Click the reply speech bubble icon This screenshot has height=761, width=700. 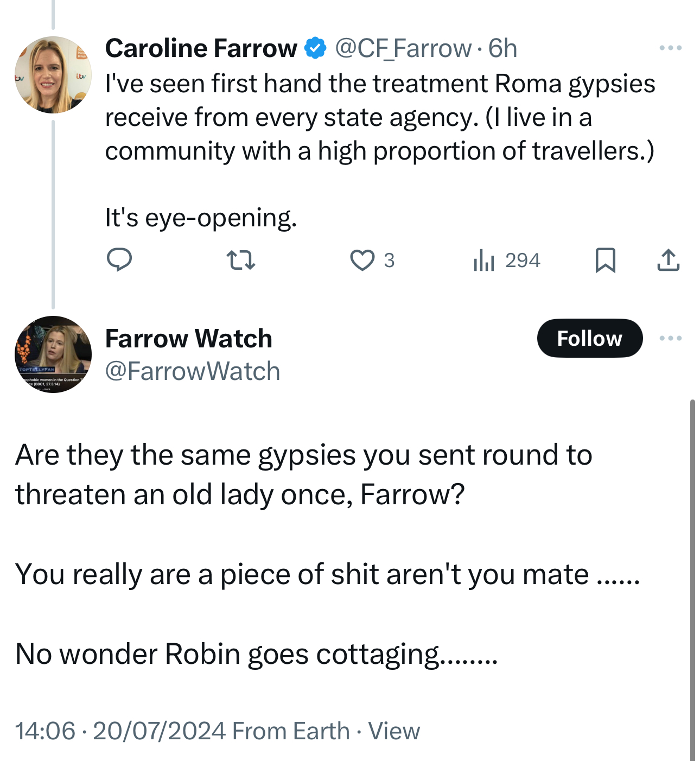[x=119, y=260]
